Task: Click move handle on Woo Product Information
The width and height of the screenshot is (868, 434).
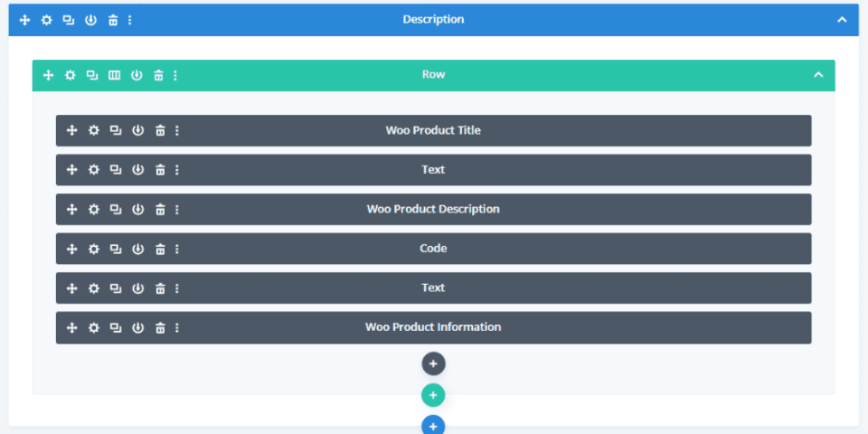Action: pos(72,327)
